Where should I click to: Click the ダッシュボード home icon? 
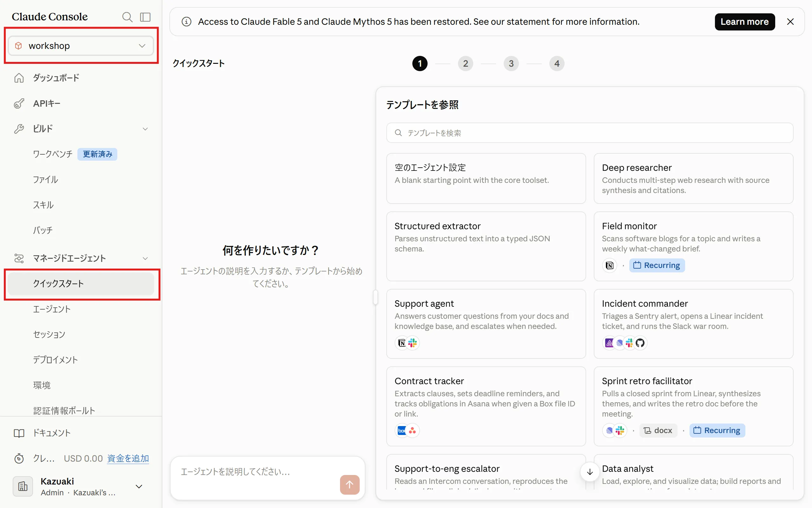(x=19, y=78)
